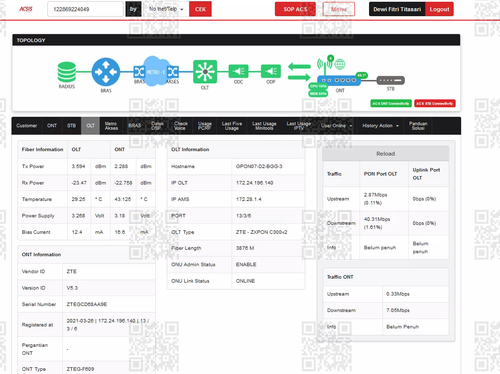Open the Datek OSP tab
500x374 pixels.
pos(157,126)
